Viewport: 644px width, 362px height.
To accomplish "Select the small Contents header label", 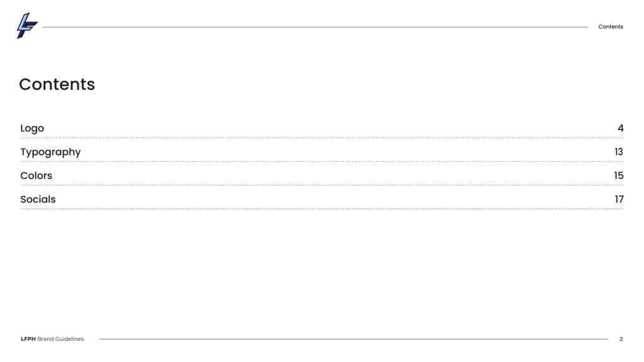I will point(610,26).
